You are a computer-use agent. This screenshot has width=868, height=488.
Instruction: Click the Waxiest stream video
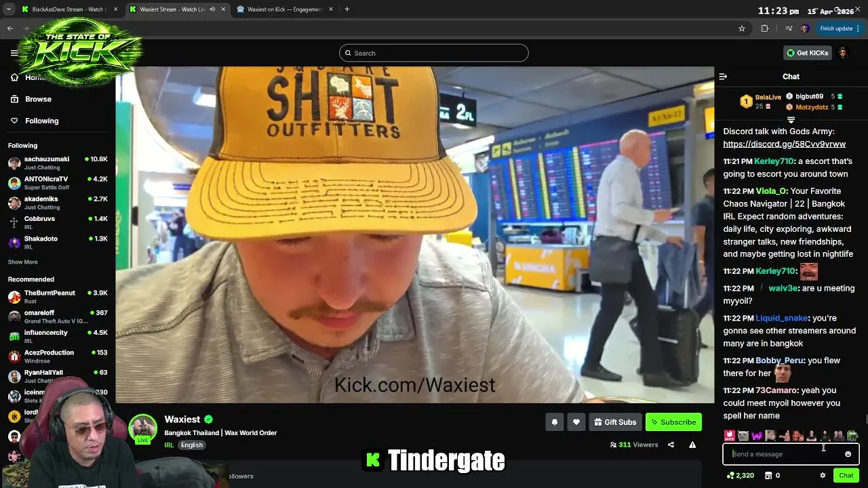[414, 235]
